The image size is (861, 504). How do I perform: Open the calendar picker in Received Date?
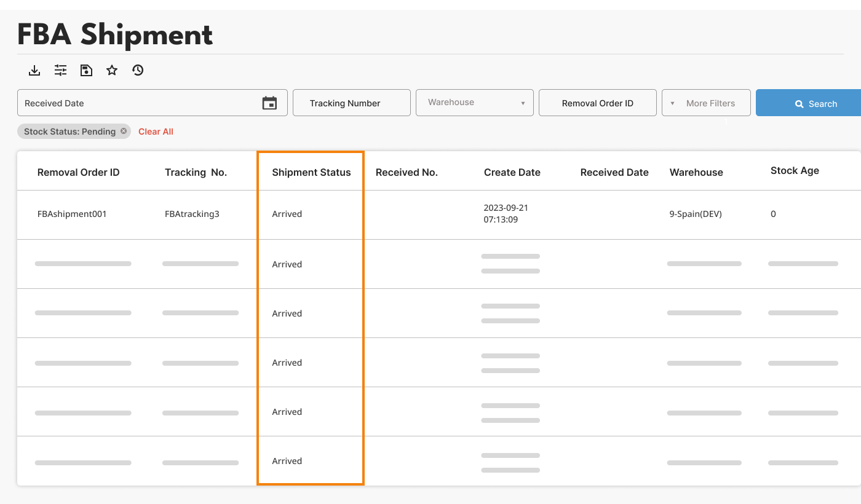click(269, 103)
